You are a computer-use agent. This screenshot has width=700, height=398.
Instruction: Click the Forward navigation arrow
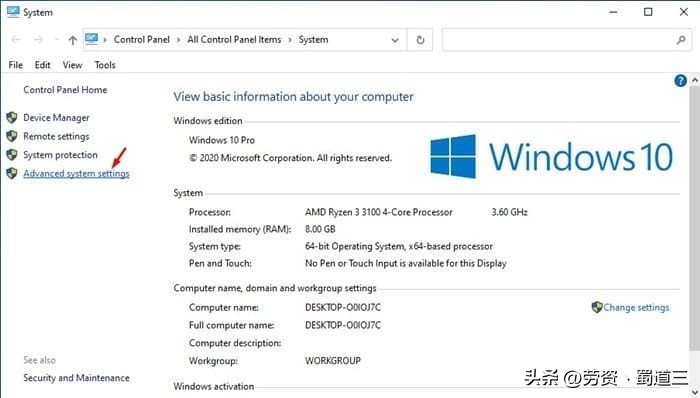[39, 40]
